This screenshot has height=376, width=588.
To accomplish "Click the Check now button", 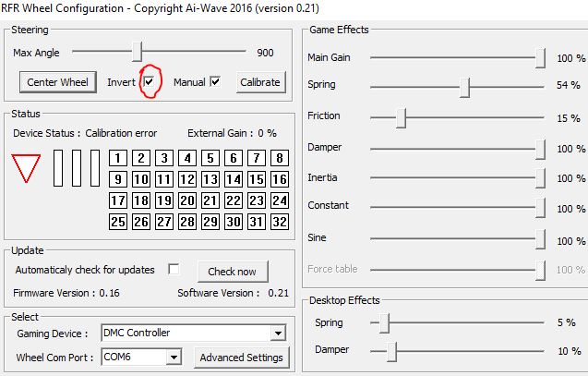I will pyautogui.click(x=232, y=272).
